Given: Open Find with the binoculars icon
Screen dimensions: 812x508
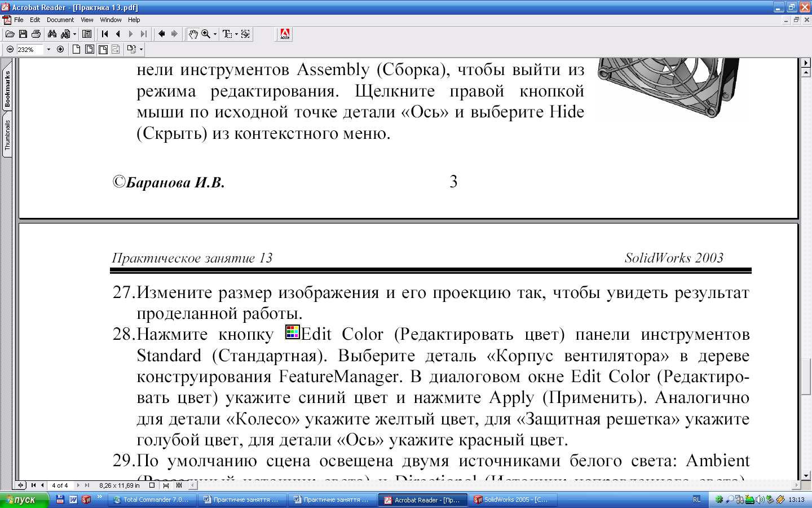Looking at the screenshot, I should (52, 34).
